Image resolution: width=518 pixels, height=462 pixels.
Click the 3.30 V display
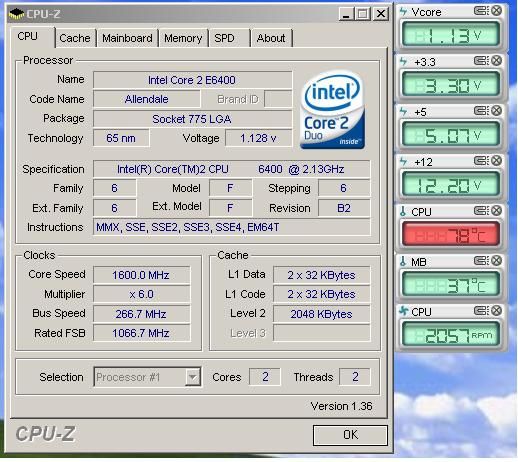(x=451, y=85)
